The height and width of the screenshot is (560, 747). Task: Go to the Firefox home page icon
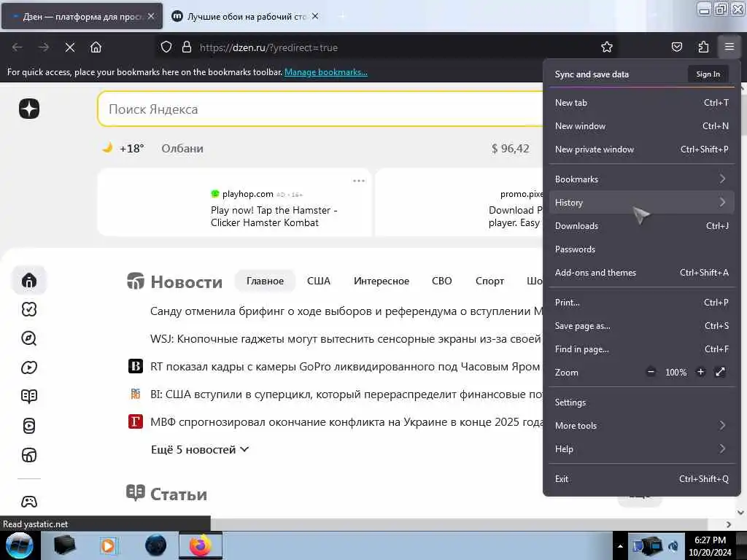[96, 47]
